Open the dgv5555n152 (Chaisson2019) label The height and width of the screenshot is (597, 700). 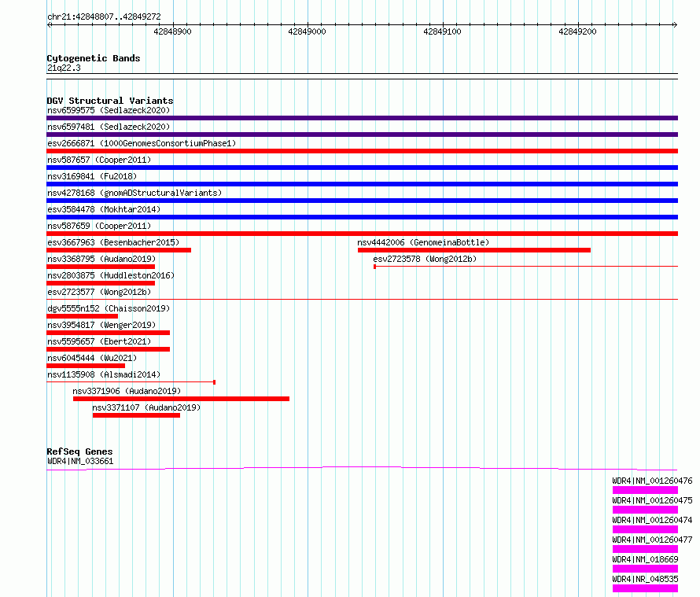[108, 308]
